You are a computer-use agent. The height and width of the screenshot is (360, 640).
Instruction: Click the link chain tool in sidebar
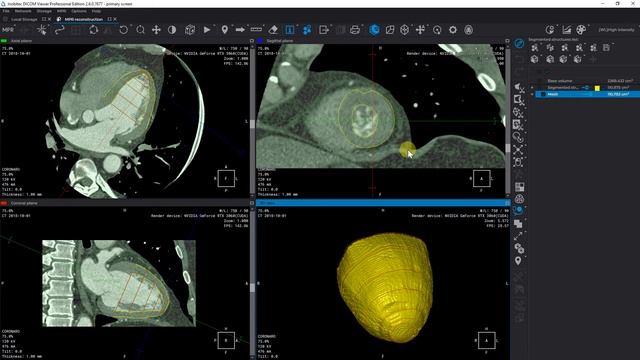point(519,138)
